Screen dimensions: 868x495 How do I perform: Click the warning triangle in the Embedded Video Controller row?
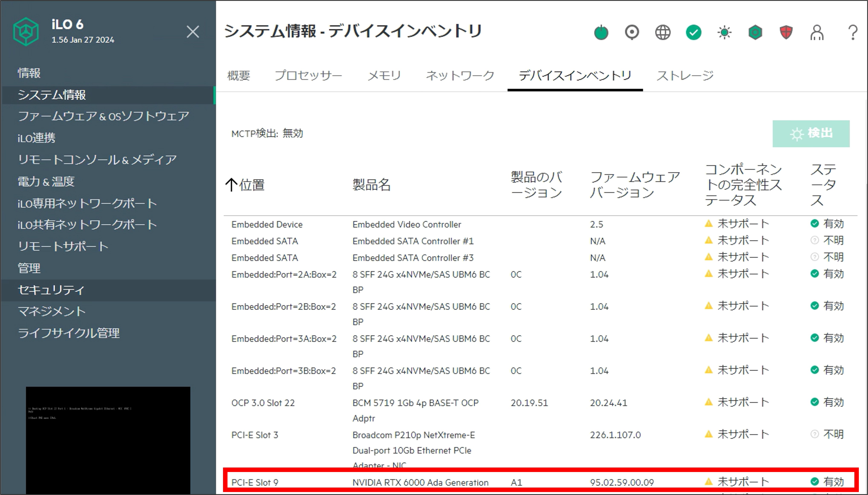pos(708,224)
